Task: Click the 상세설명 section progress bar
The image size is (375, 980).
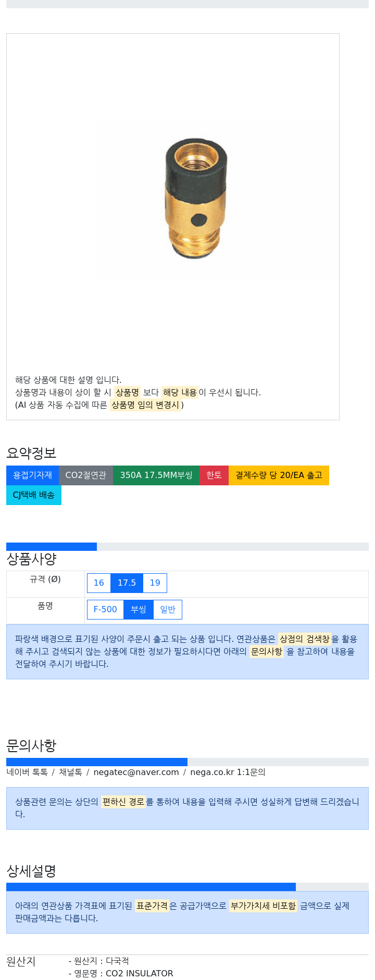Action: point(187,887)
